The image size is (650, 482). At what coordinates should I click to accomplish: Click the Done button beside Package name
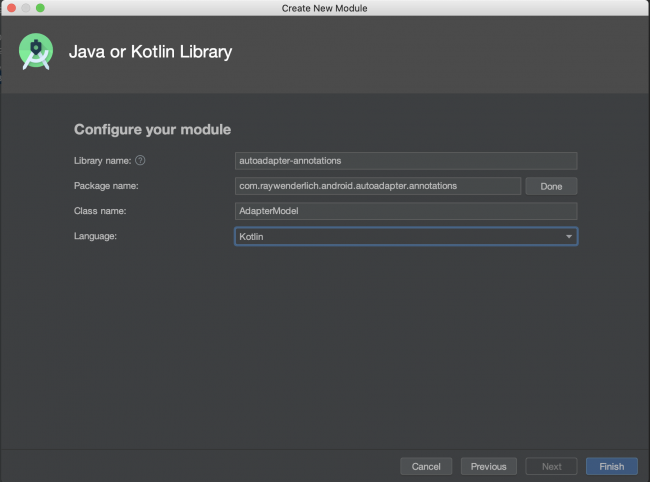[x=551, y=186]
